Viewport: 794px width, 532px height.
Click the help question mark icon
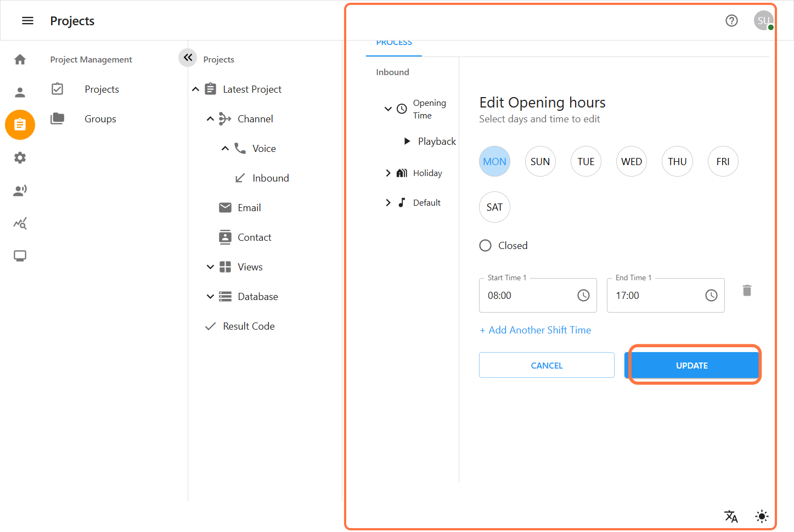tap(731, 21)
